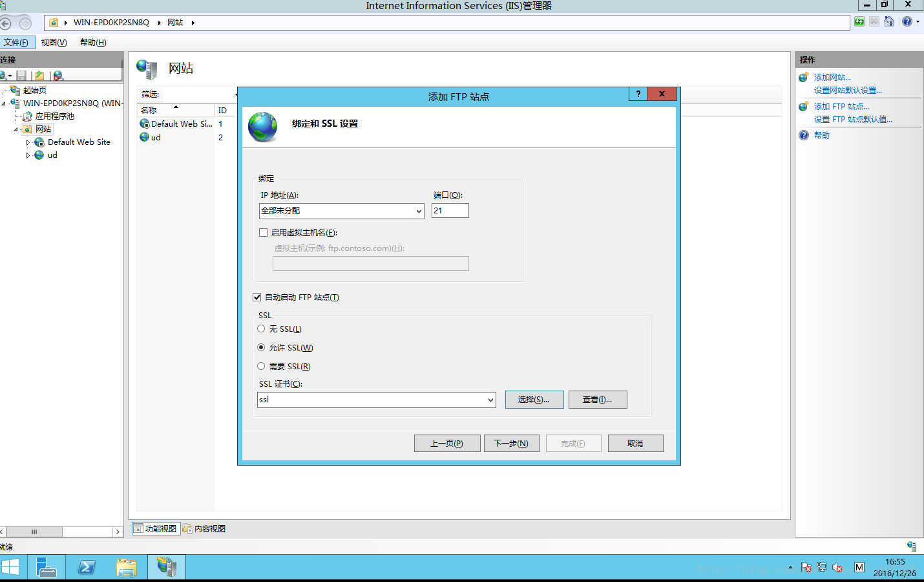
Task: Open the 帮助 menu
Action: pyautogui.click(x=93, y=43)
